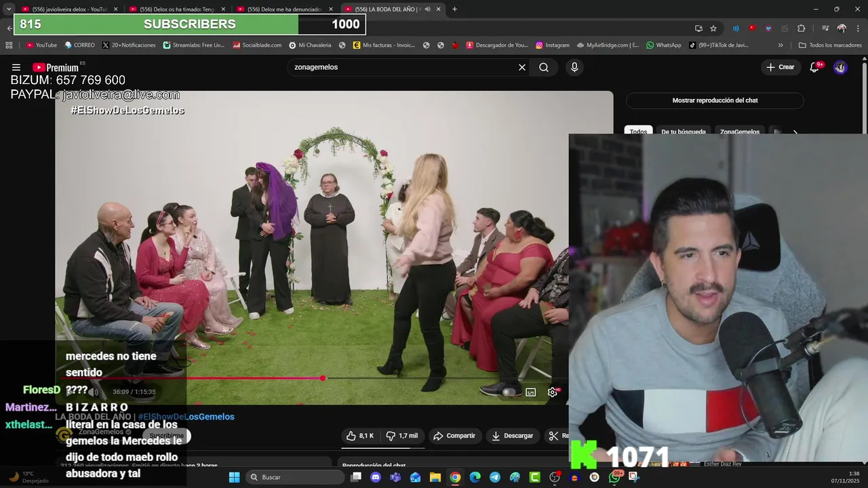Open the Windows Start menu
Viewport: 868px width, 488px height.
coord(234,477)
